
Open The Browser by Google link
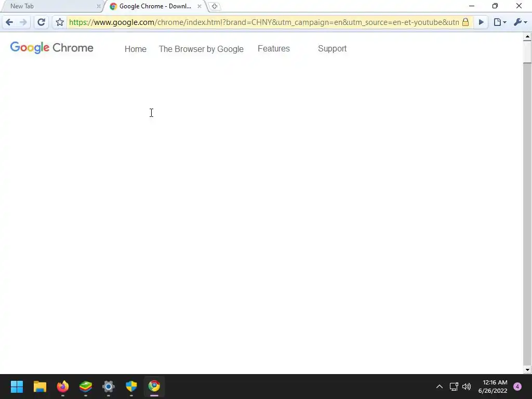tap(201, 49)
